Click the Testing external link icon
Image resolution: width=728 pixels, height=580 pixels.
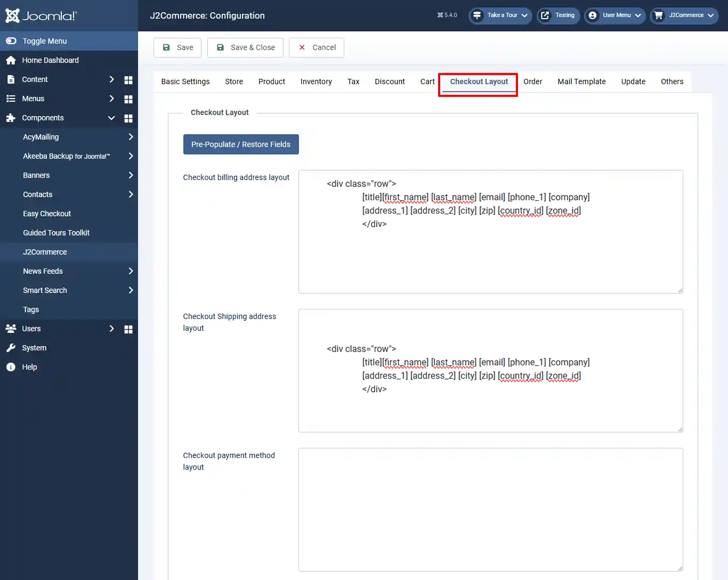pyautogui.click(x=545, y=15)
